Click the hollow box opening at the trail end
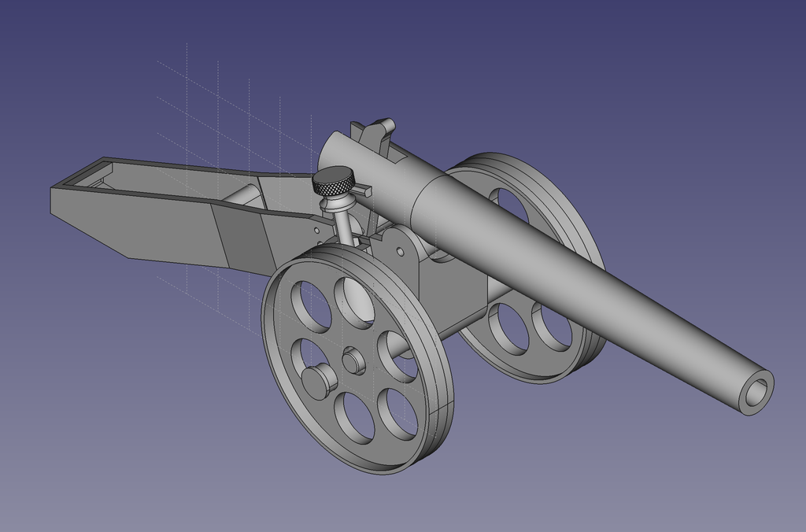The width and height of the screenshot is (806, 532). pyautogui.click(x=94, y=177)
